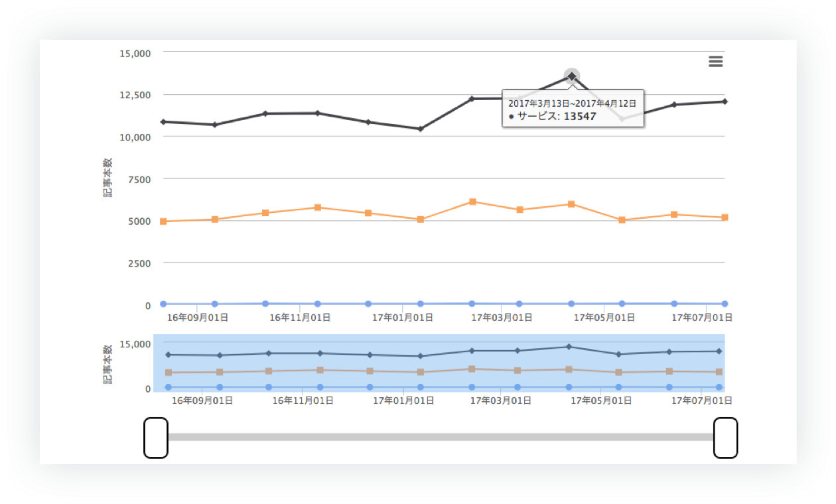Click the navigator x-axis label 16年09月01日
Viewport: 836px width, 504px height.
click(202, 401)
